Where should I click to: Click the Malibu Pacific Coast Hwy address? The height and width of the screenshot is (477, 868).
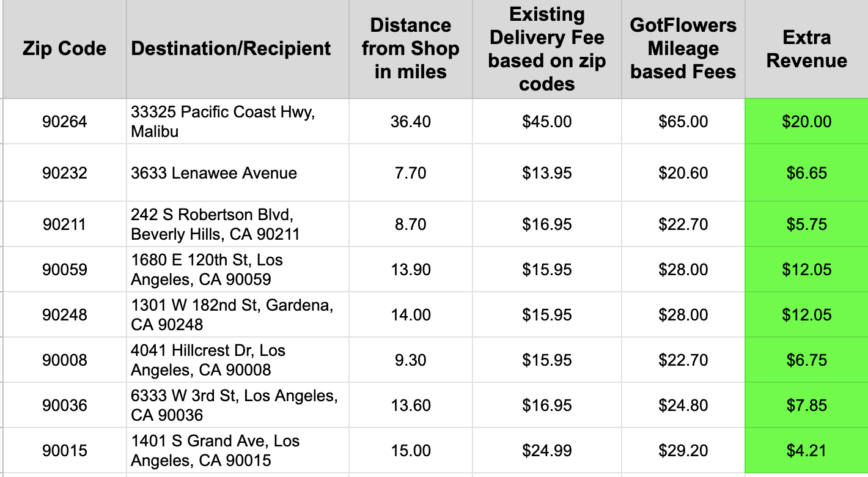pos(223,122)
